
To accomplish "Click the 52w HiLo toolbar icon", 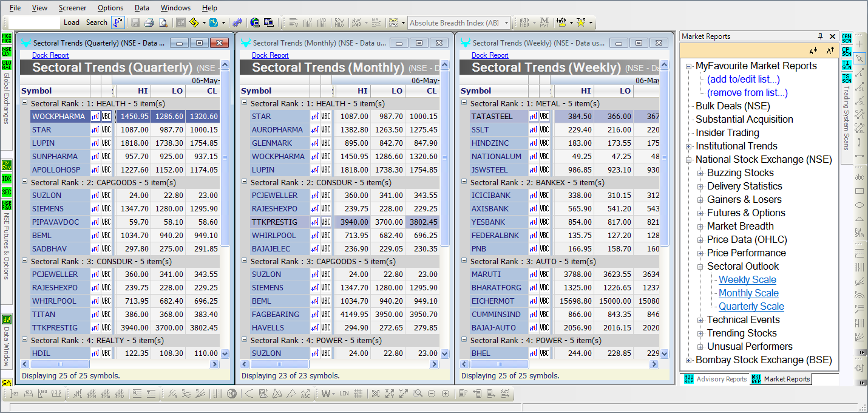I will 339,22.
